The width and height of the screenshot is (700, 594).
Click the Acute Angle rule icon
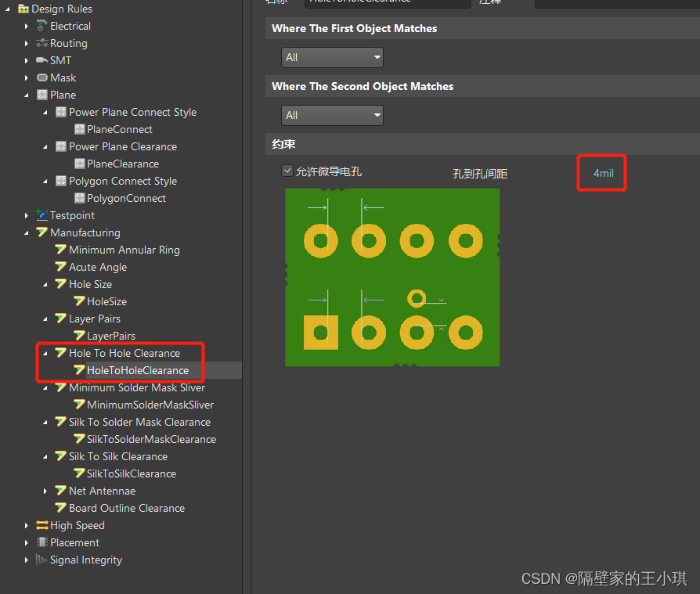[x=61, y=267]
